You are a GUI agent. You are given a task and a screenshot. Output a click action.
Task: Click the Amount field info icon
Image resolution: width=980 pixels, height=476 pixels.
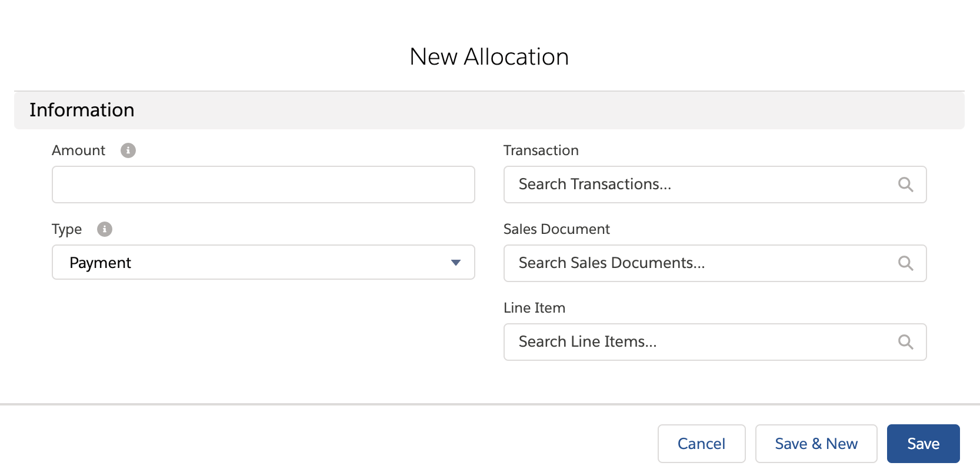pos(128,150)
